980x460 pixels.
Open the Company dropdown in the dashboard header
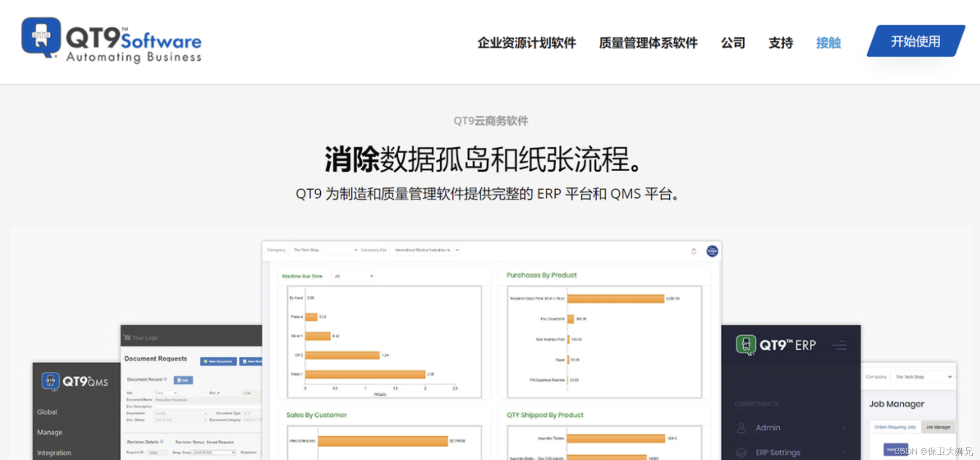tap(325, 250)
